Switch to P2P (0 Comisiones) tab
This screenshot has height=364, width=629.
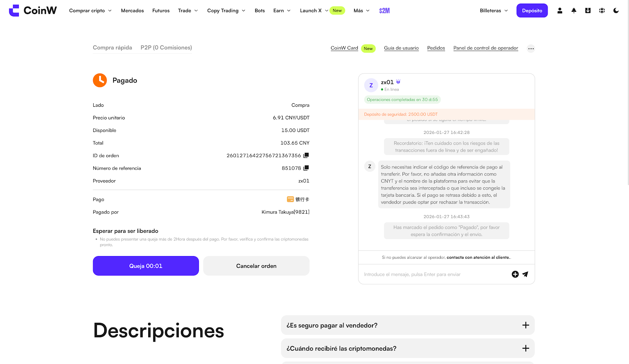coord(166,48)
